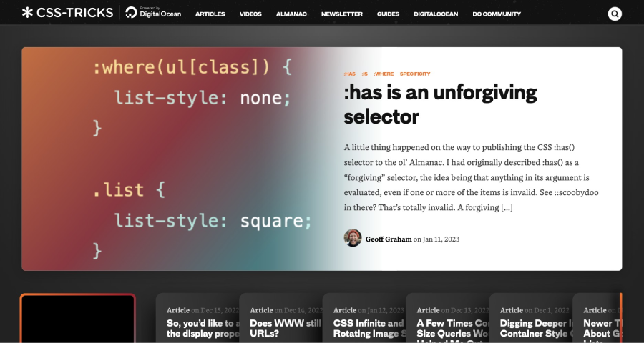Click the :where tag link

(x=384, y=74)
